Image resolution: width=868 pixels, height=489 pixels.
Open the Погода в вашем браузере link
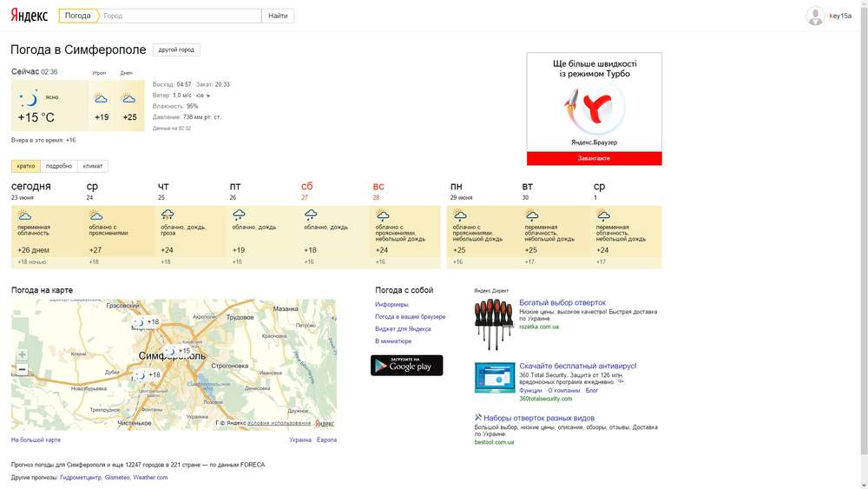[x=410, y=316]
